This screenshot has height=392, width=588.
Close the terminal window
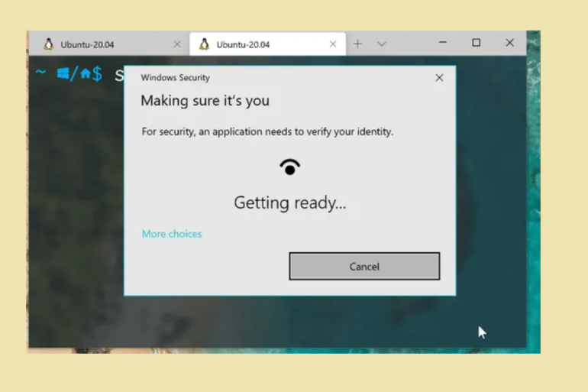pos(509,43)
